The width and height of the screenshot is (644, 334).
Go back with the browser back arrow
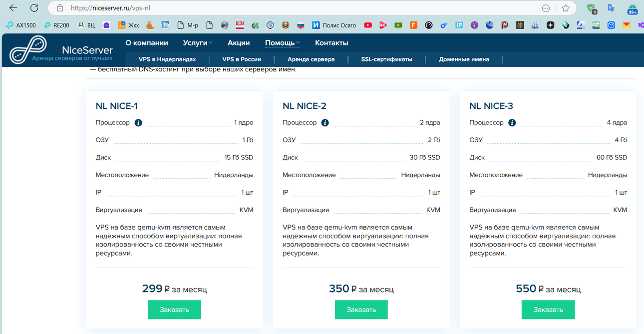(x=13, y=8)
